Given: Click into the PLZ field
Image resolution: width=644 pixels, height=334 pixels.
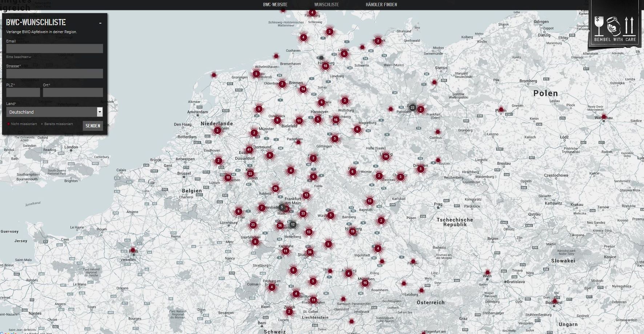Looking at the screenshot, I should [23, 92].
